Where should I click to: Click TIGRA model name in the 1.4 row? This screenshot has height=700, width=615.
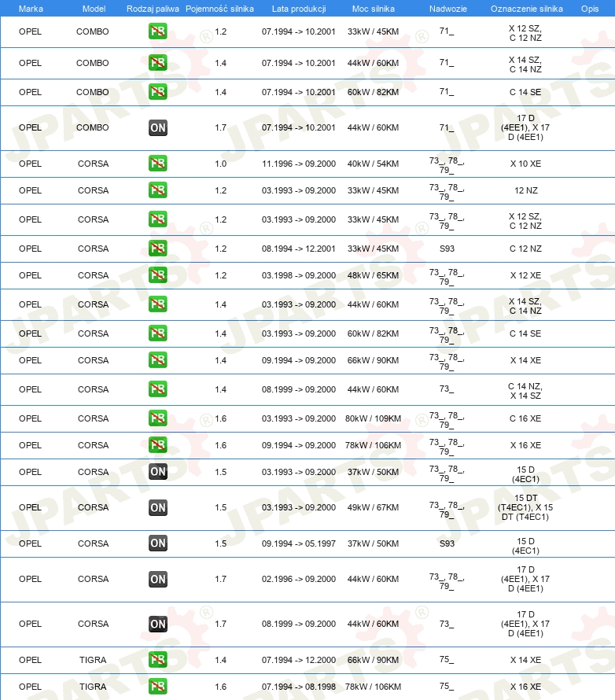(x=93, y=660)
